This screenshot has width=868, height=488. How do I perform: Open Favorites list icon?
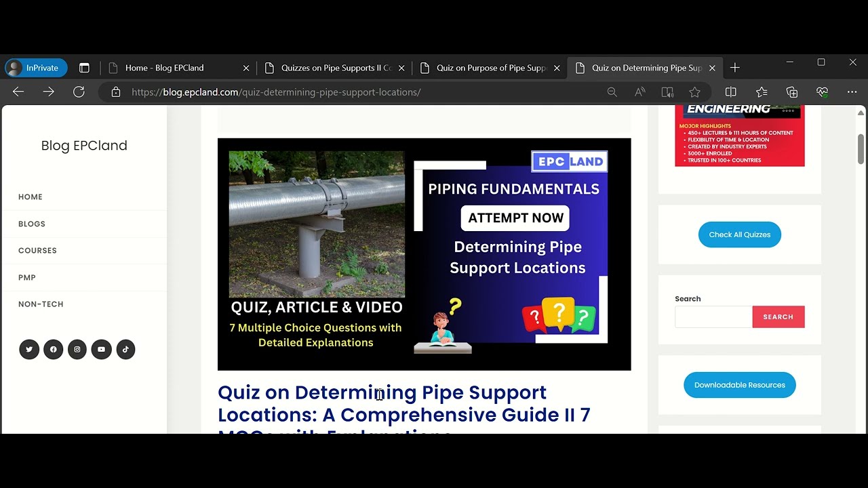pos(762,92)
